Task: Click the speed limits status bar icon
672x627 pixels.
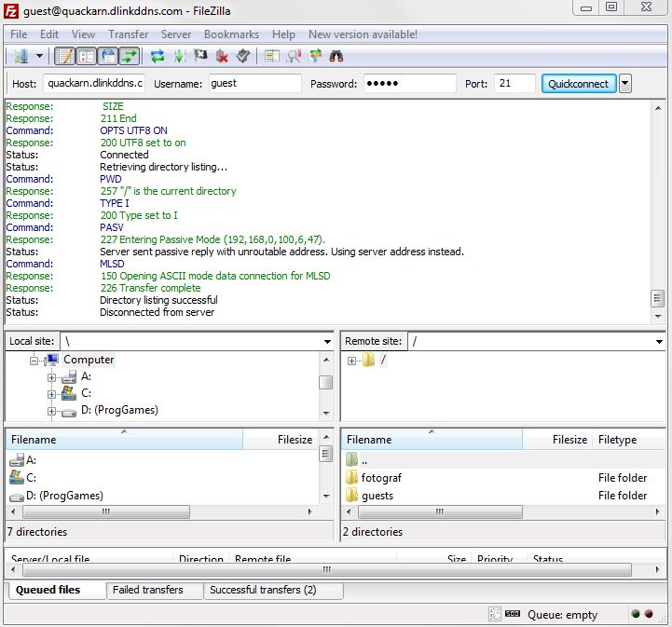Action: click(513, 614)
